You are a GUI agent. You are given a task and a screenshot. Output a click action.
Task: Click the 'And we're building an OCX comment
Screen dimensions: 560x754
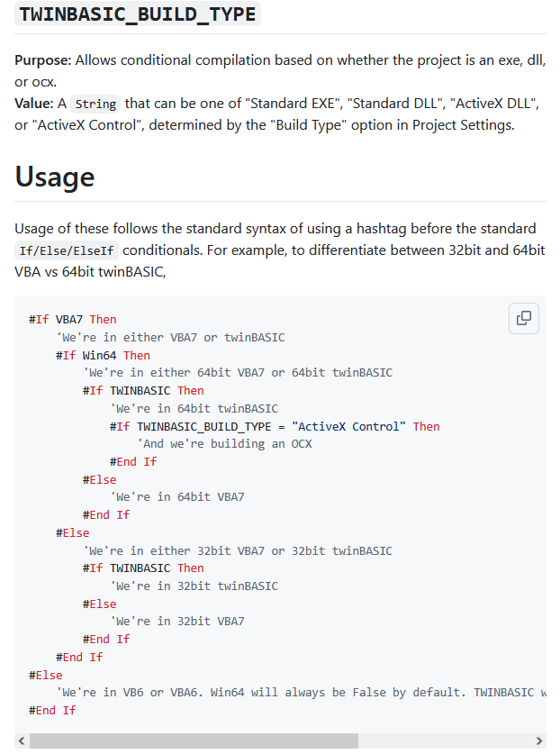tap(224, 444)
